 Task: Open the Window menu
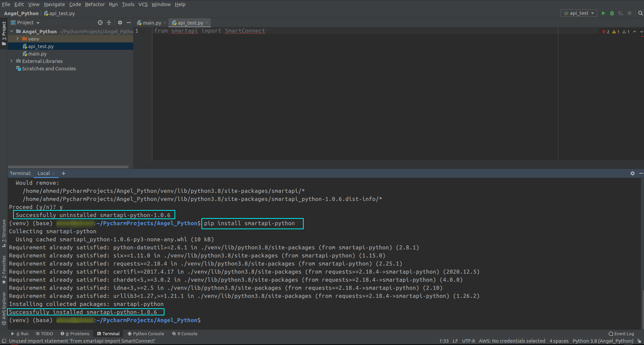tap(161, 4)
